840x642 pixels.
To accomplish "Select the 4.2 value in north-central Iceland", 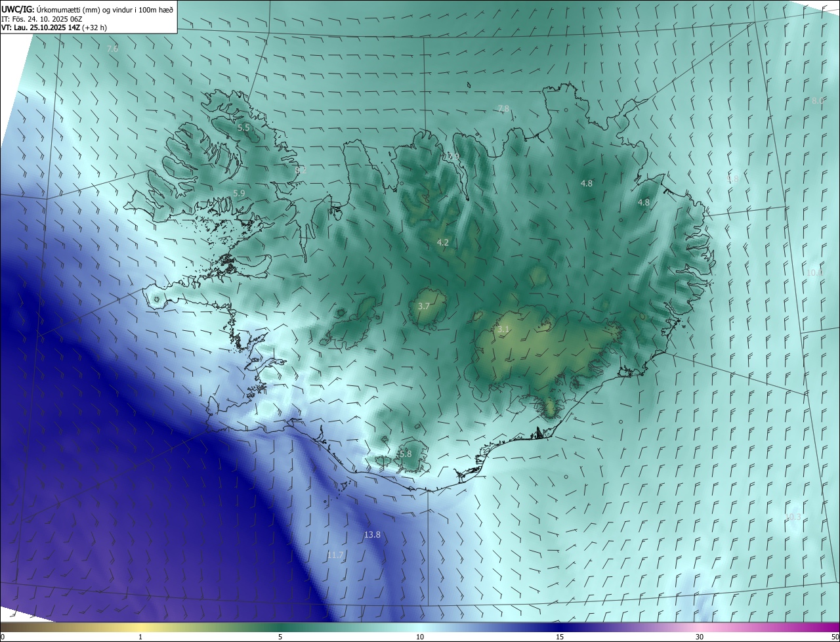I will [x=443, y=242].
